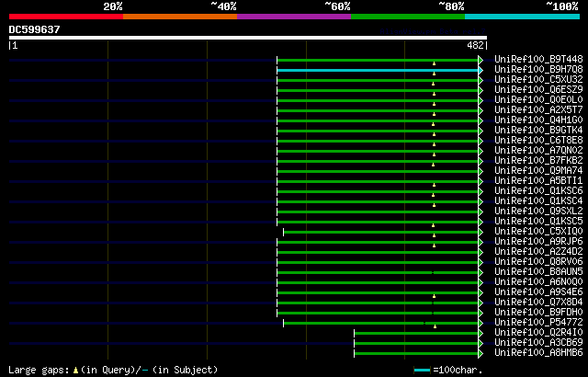The height and width of the screenshot is (377, 588).
Task: Select the UniRef100_Q9SXL2 label
Action: coord(538,211)
